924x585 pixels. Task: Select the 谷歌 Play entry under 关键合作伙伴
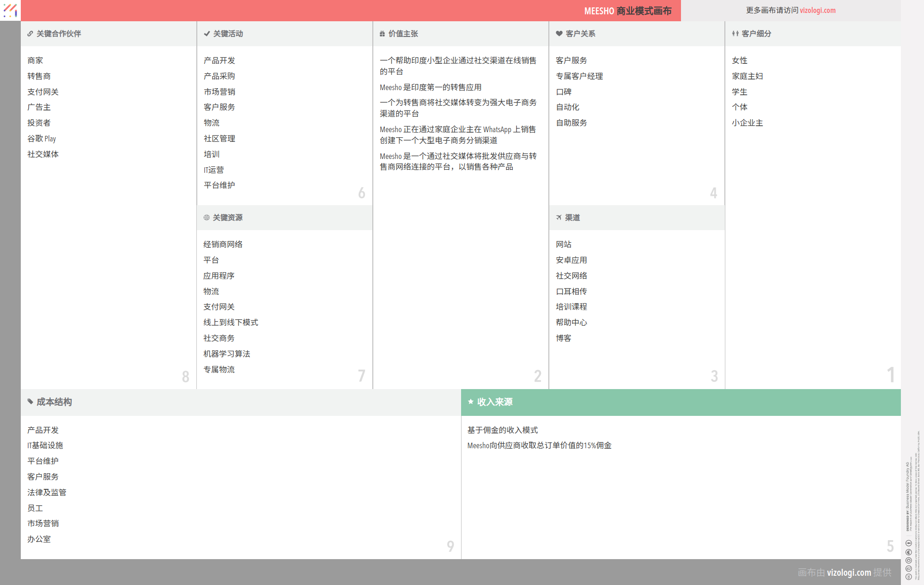pyautogui.click(x=41, y=138)
